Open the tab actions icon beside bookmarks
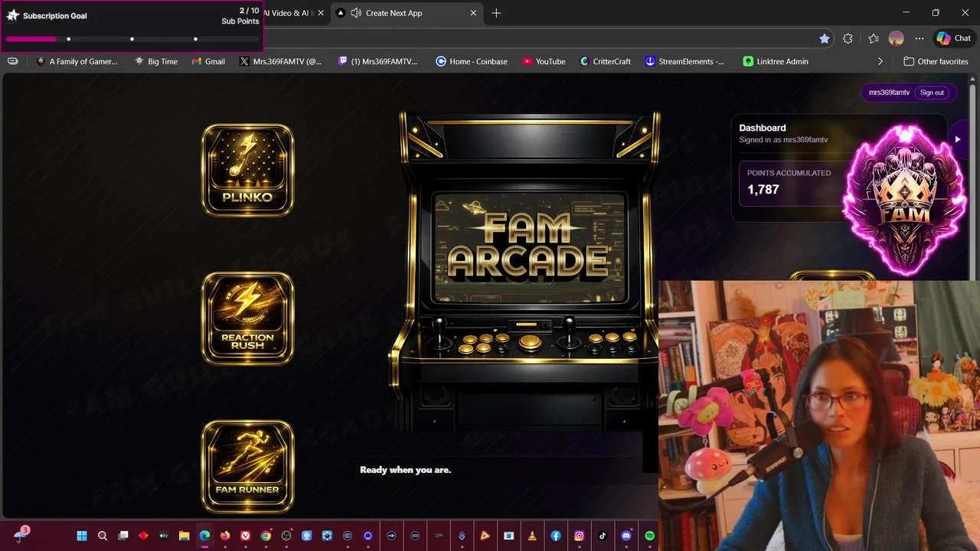The width and height of the screenshot is (980, 551). 12,61
